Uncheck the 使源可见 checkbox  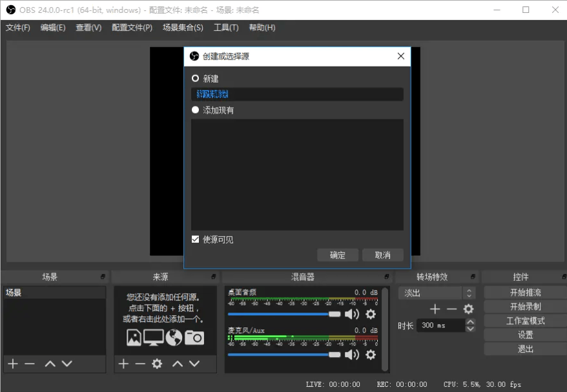coord(195,239)
